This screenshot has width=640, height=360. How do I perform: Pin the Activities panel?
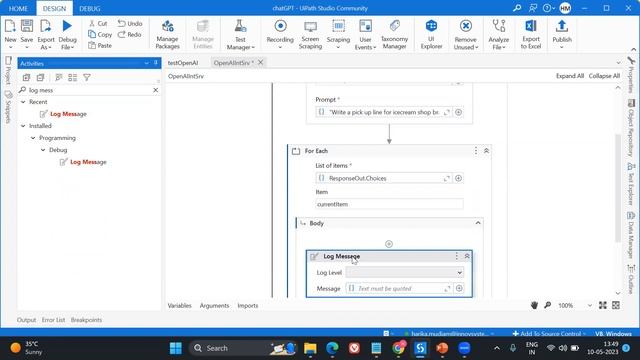click(156, 63)
